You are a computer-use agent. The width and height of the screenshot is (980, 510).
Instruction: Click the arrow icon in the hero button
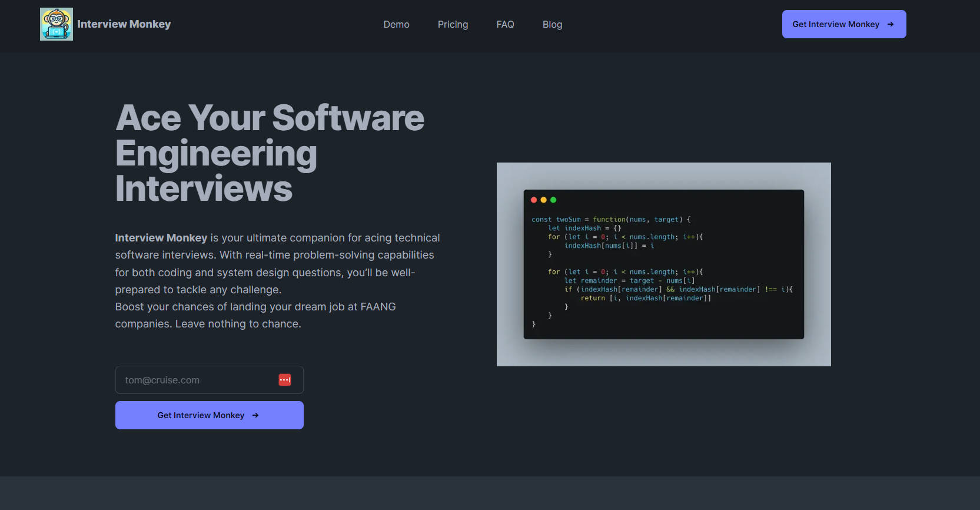pyautogui.click(x=255, y=415)
